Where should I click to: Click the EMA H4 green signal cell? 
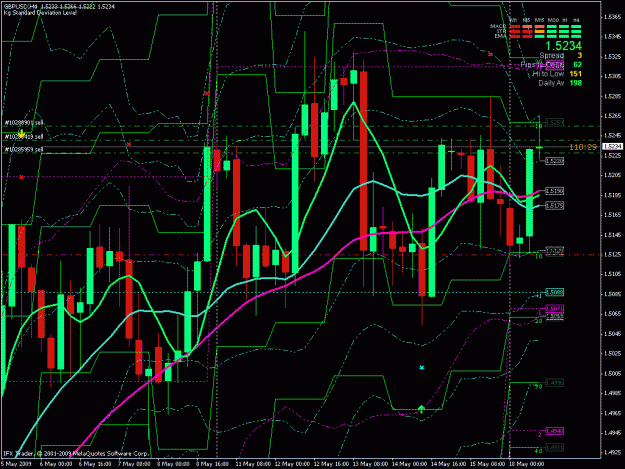[x=576, y=36]
